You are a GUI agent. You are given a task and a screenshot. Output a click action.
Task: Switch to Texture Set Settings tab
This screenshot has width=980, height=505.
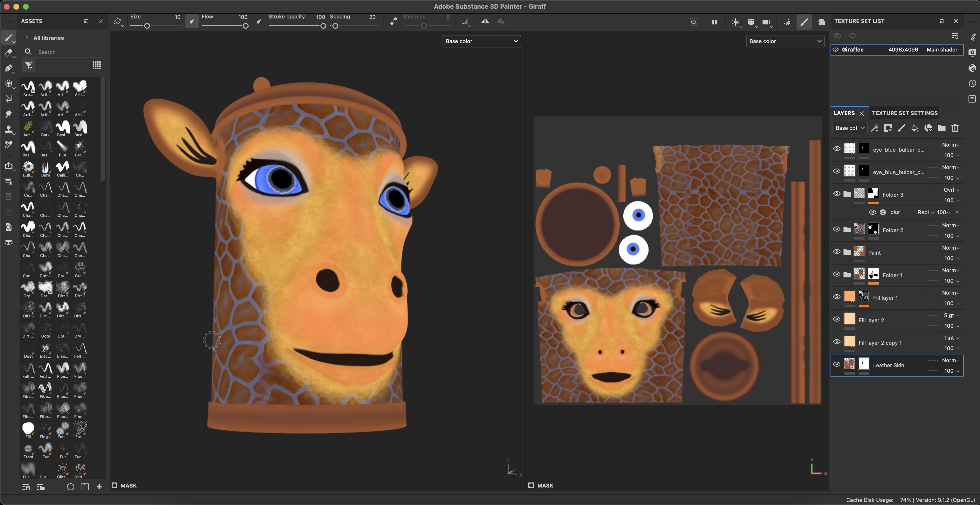904,113
